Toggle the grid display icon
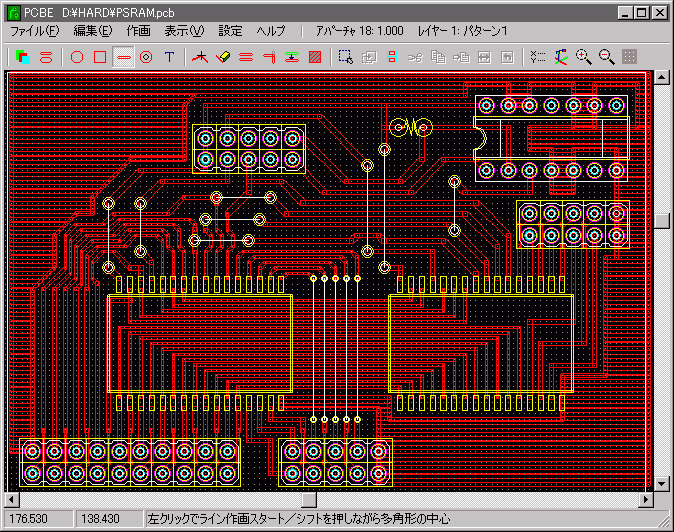Viewport: 674px width, 532px height. [629, 57]
